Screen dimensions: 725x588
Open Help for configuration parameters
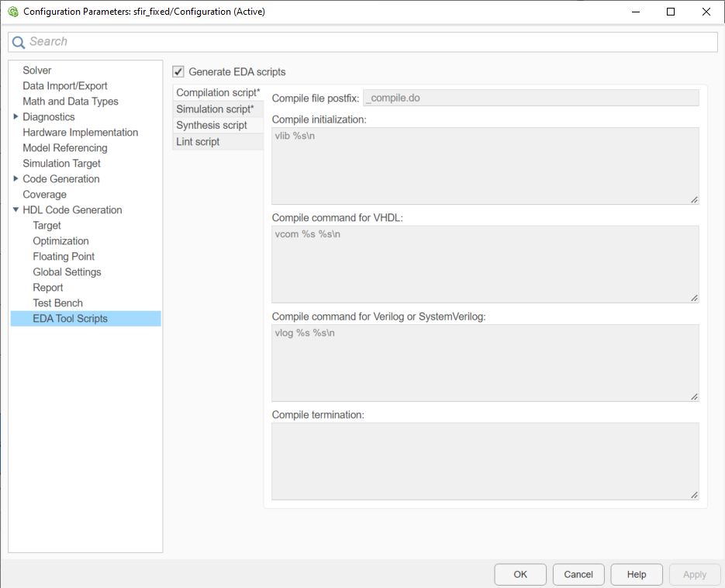(x=636, y=574)
